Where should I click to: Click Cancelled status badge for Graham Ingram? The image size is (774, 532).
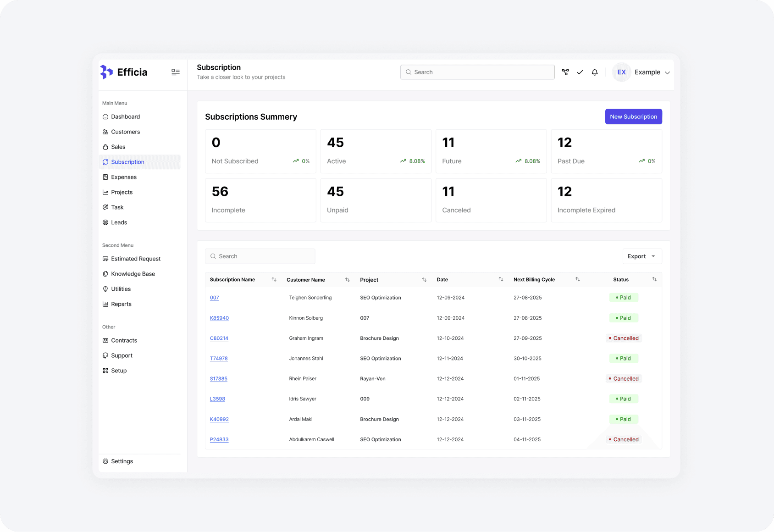[x=624, y=338]
